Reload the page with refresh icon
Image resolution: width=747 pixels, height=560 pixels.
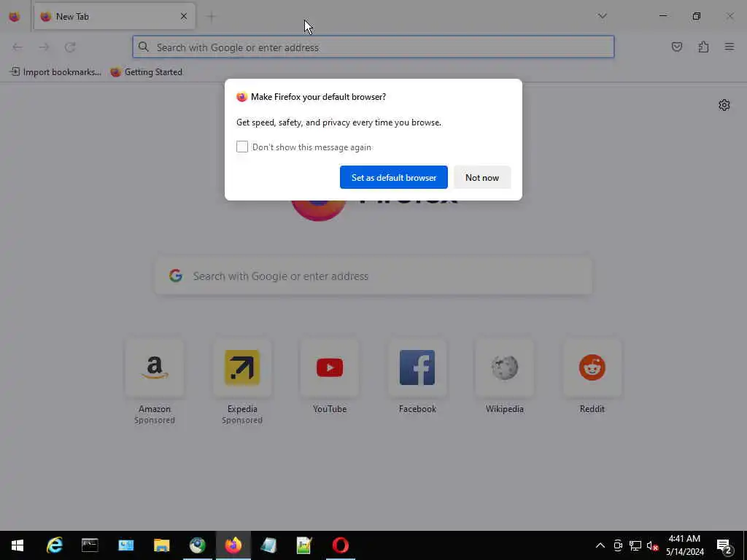coord(70,47)
